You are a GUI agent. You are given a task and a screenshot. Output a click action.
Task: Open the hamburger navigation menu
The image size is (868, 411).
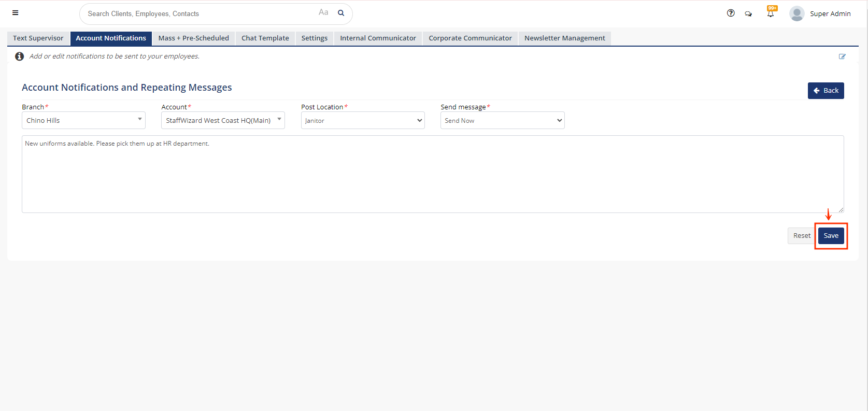(x=16, y=13)
